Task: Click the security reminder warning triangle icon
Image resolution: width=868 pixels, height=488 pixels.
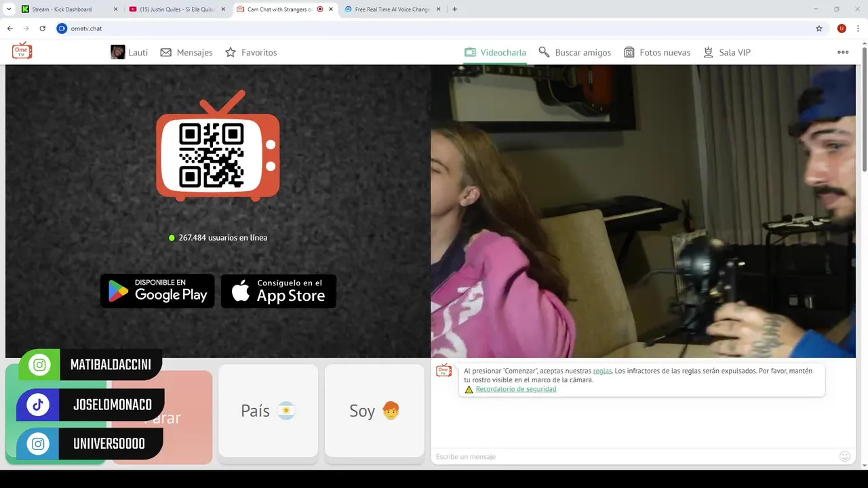Action: 469,390
